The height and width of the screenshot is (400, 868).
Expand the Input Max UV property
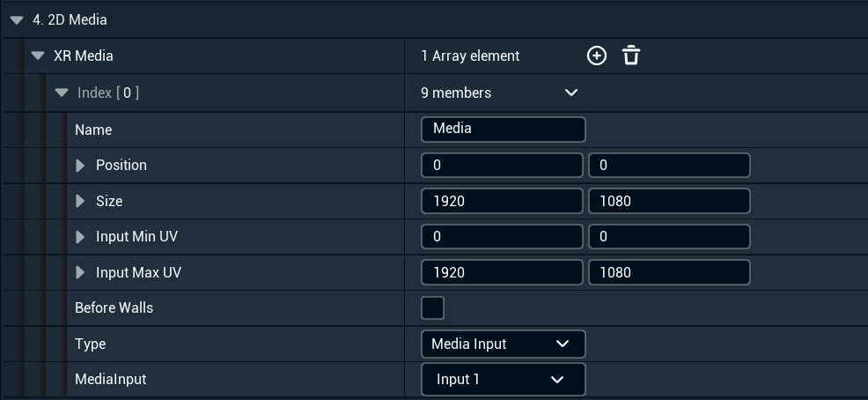(x=81, y=273)
